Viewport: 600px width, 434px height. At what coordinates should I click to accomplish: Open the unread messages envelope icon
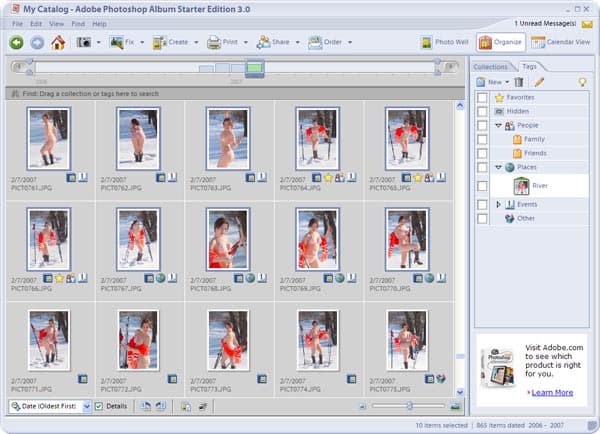click(x=587, y=24)
